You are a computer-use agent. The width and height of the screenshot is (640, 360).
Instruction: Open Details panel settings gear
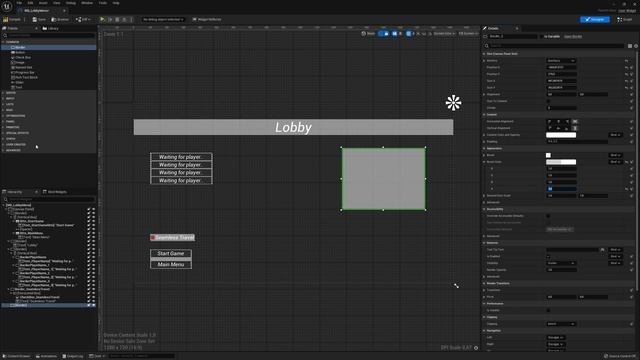(x=636, y=46)
